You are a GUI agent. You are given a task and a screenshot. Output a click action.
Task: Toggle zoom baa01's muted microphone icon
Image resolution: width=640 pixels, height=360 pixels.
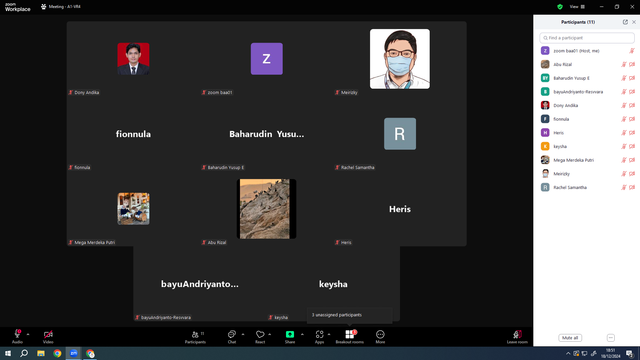(632, 51)
